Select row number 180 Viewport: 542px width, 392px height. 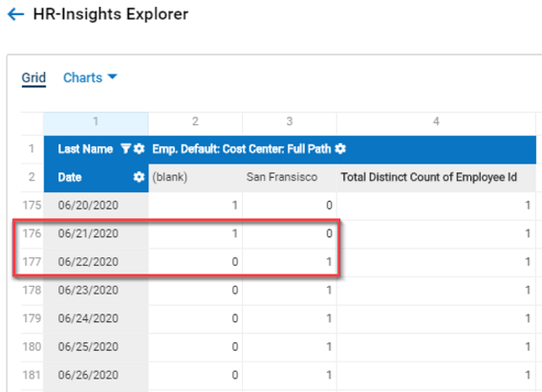(32, 347)
